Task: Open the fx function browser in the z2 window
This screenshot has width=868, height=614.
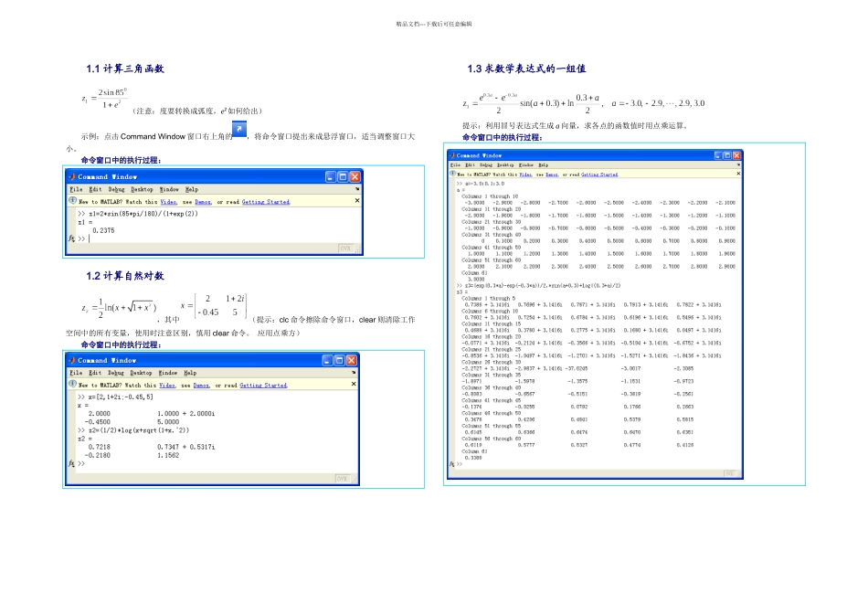Action: point(71,463)
